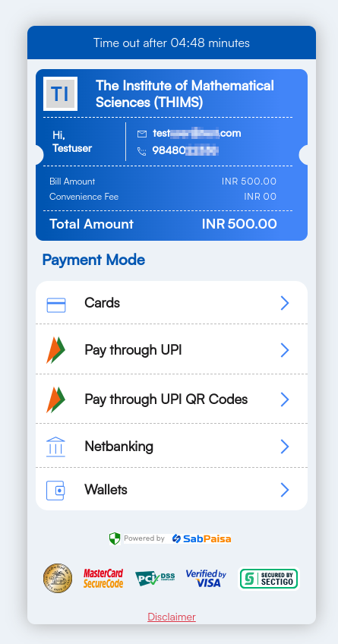Click the PCI DSS compliance badge
338x644 pixels.
point(155,578)
